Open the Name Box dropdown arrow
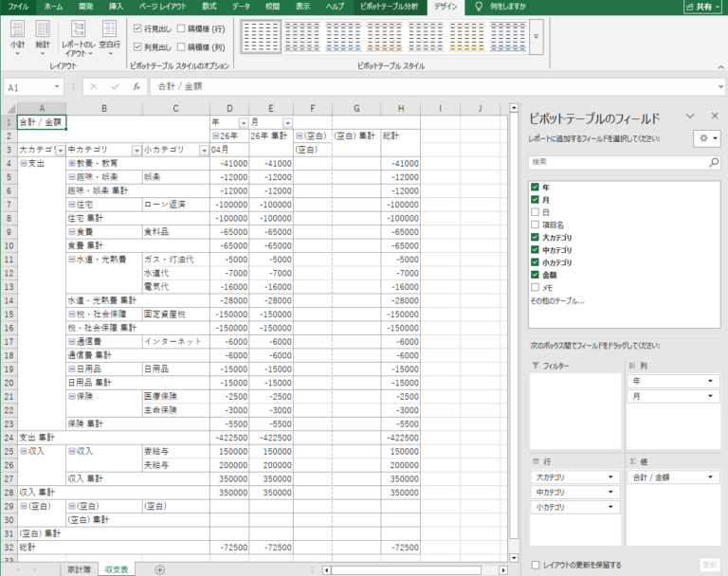The height and width of the screenshot is (576, 728). tap(57, 87)
